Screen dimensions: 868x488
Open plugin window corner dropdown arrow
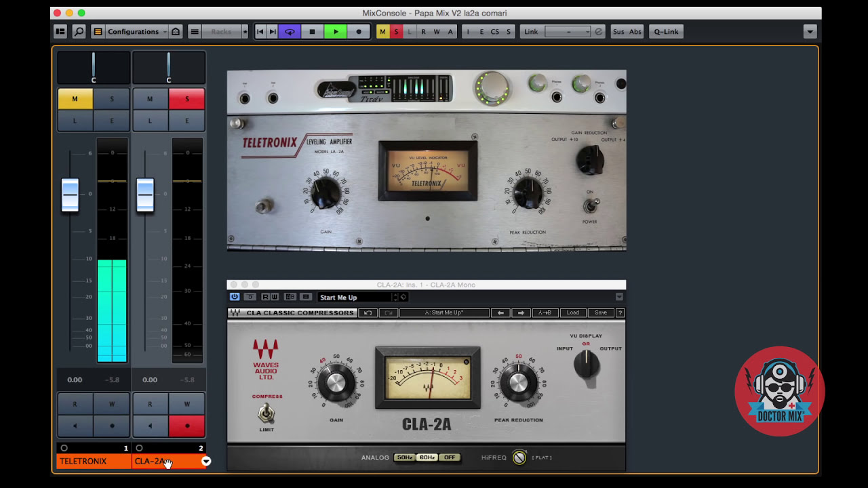tap(619, 297)
